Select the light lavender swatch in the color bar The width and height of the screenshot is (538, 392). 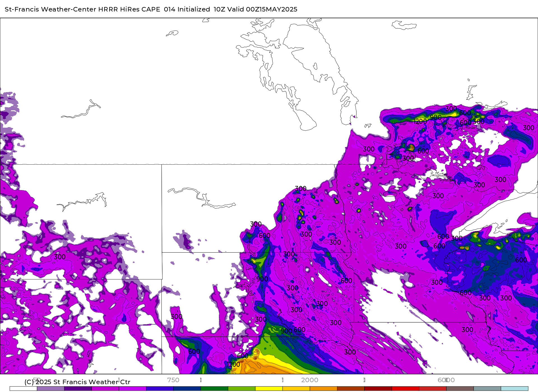pos(51,389)
